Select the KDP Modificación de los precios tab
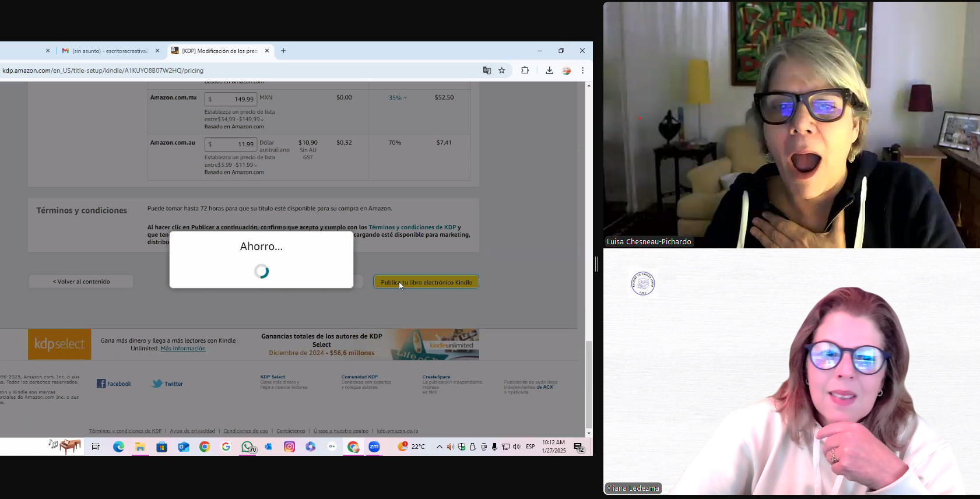Viewport: 980px width, 499px height. (x=219, y=51)
